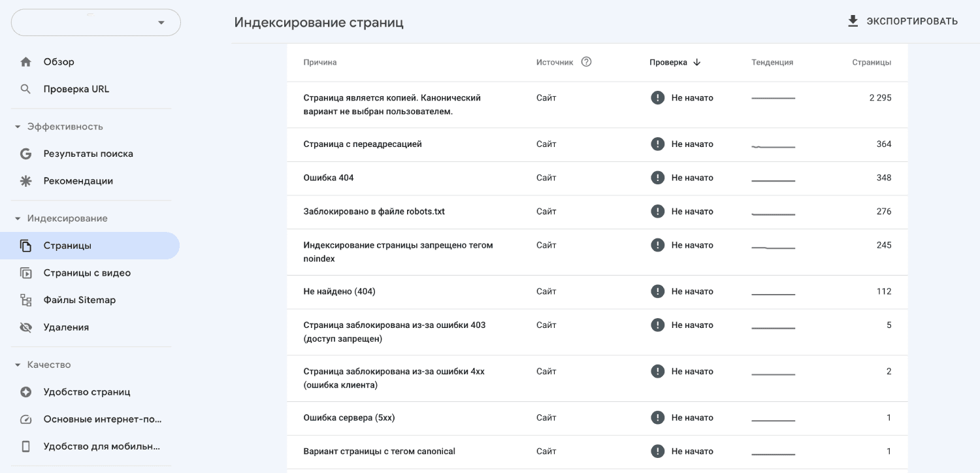This screenshot has height=473, width=980.
Task: Open the property selector dropdown
Action: click(x=95, y=22)
